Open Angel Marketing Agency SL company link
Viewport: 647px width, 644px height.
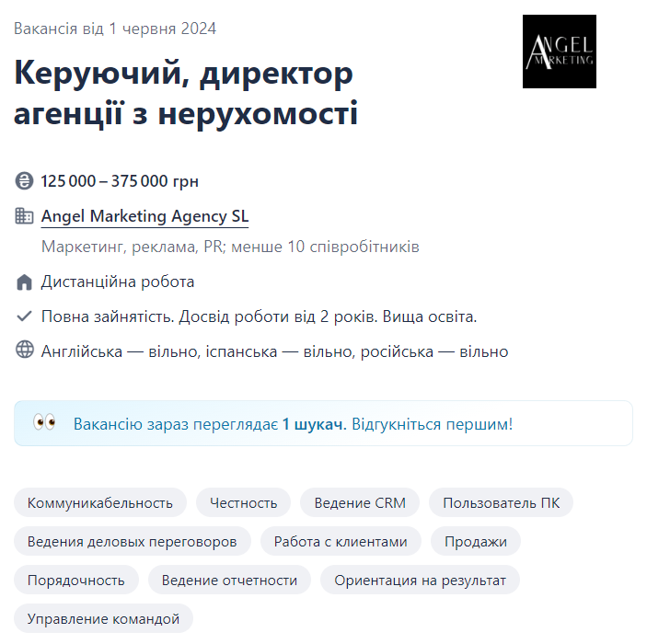point(144,217)
